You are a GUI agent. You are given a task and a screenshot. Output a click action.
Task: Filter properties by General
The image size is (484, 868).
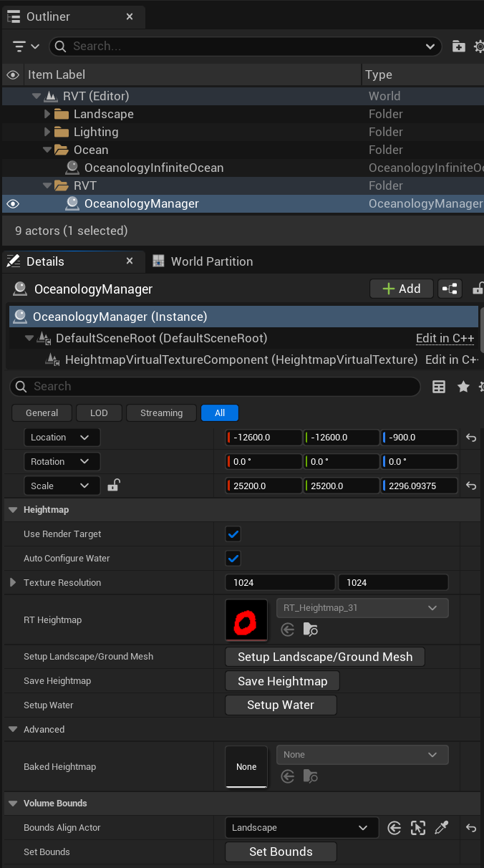point(42,413)
